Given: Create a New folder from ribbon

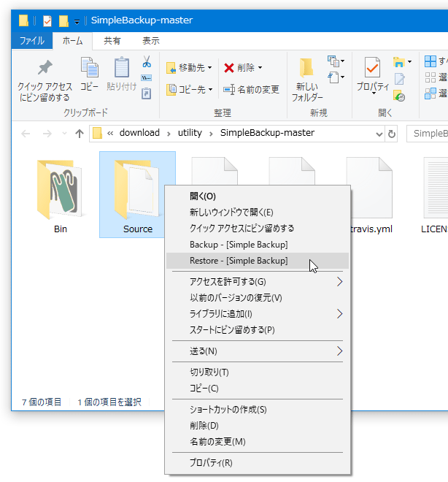Looking at the screenshot, I should tap(306, 80).
